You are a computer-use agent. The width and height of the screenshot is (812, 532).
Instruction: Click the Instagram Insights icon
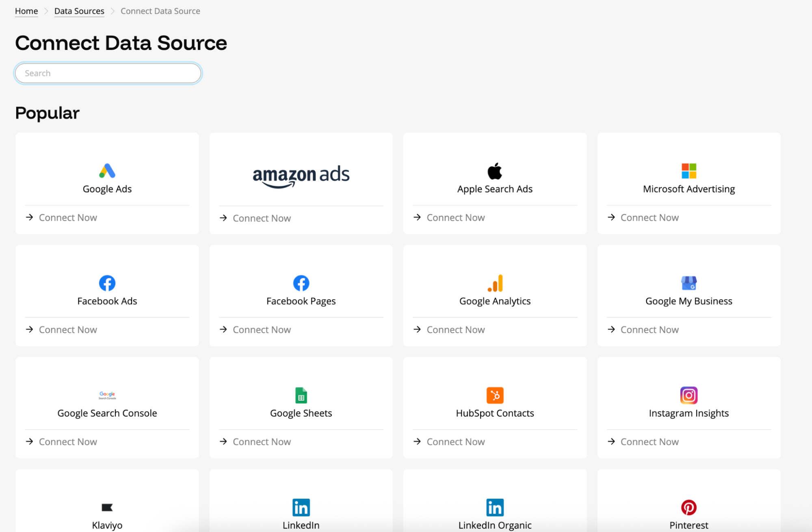pos(688,395)
